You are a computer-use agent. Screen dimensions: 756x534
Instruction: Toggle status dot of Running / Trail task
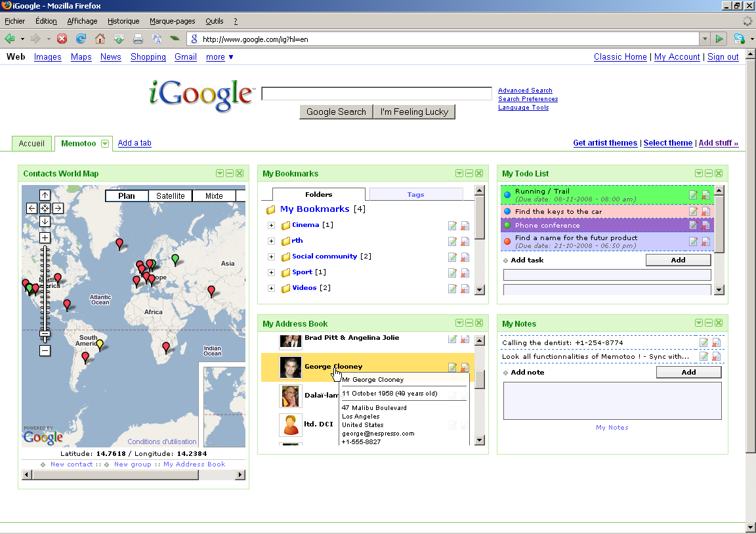[x=507, y=195]
